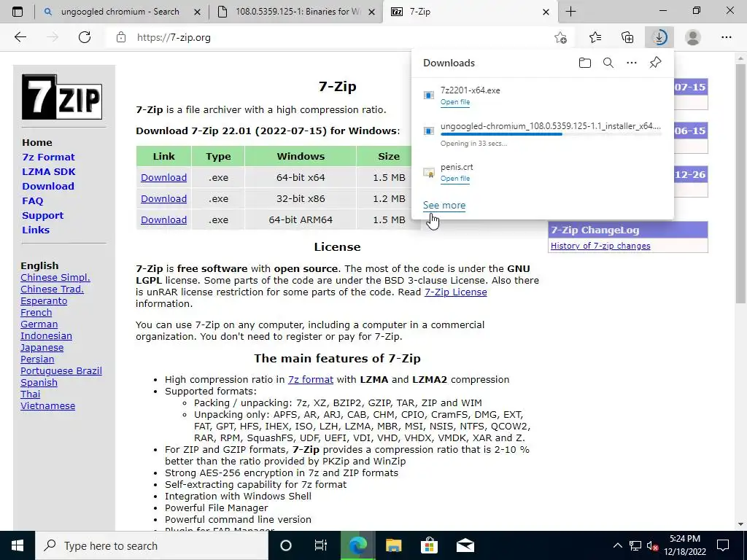The height and width of the screenshot is (560, 747).
Task: Switch language to Vietnamese
Action: tap(47, 405)
